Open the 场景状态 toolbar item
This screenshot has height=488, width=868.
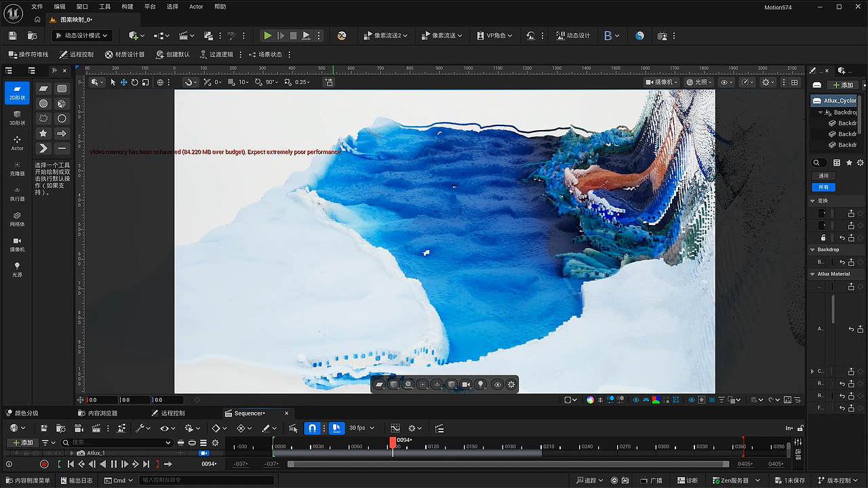pyautogui.click(x=265, y=54)
